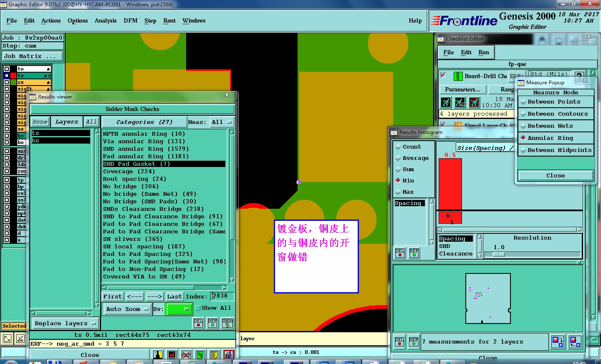Viewport: 601px width, 364px height.
Task: Click the red histogram bar labeled 0.5
Action: click(x=450, y=184)
